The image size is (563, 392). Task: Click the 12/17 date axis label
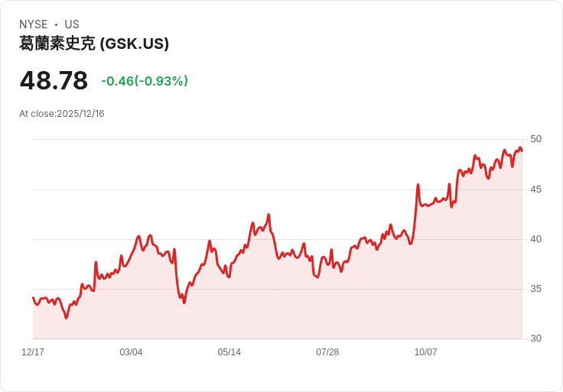[33, 352]
